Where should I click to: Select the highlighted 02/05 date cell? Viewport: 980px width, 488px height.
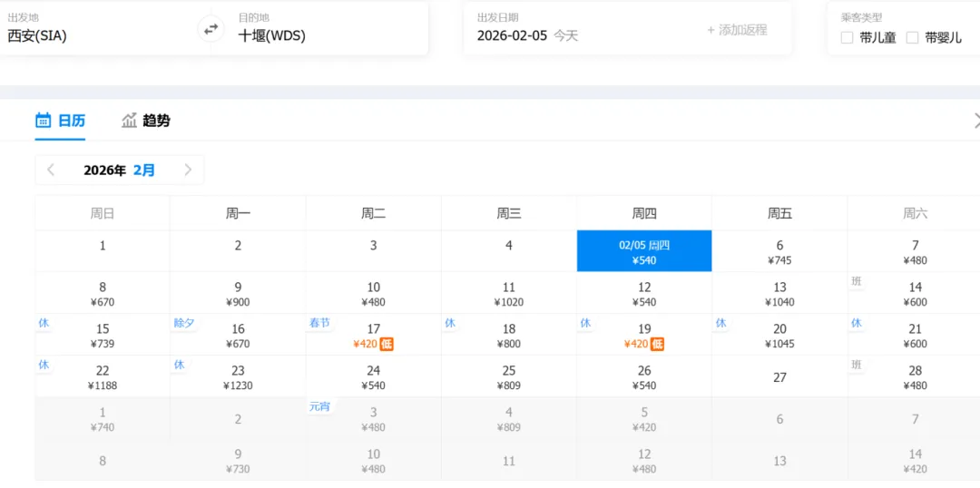click(x=644, y=251)
